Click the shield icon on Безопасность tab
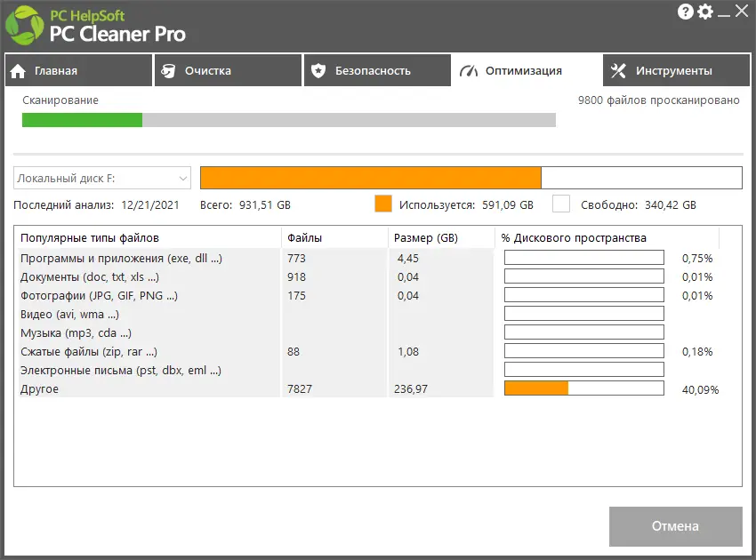 [x=318, y=71]
